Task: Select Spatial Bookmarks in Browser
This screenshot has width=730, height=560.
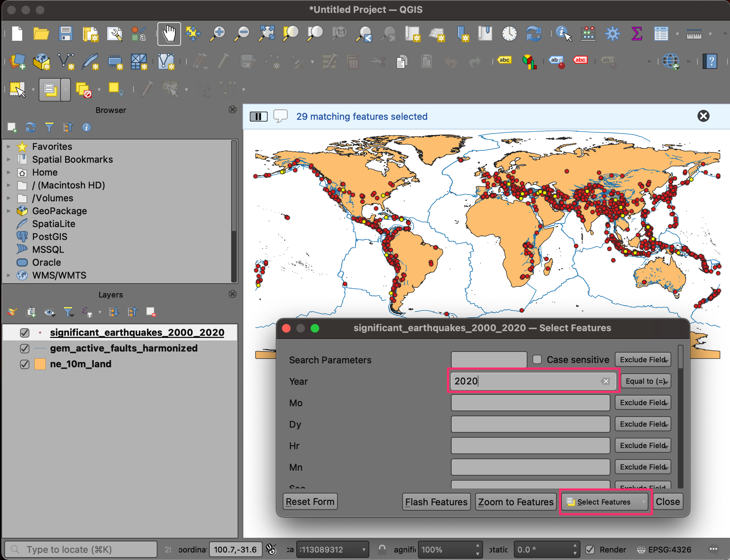Action: click(72, 159)
